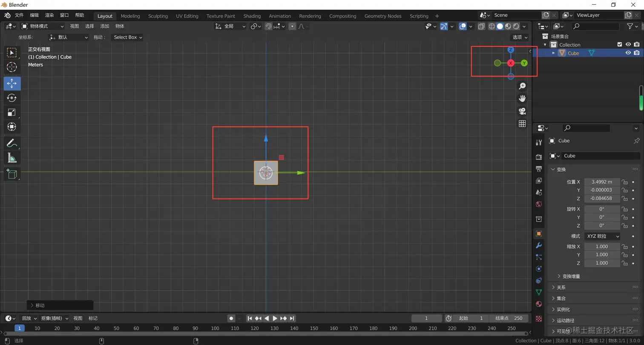
Task: Open the Select Box drag dropdown
Action: pyautogui.click(x=127, y=37)
